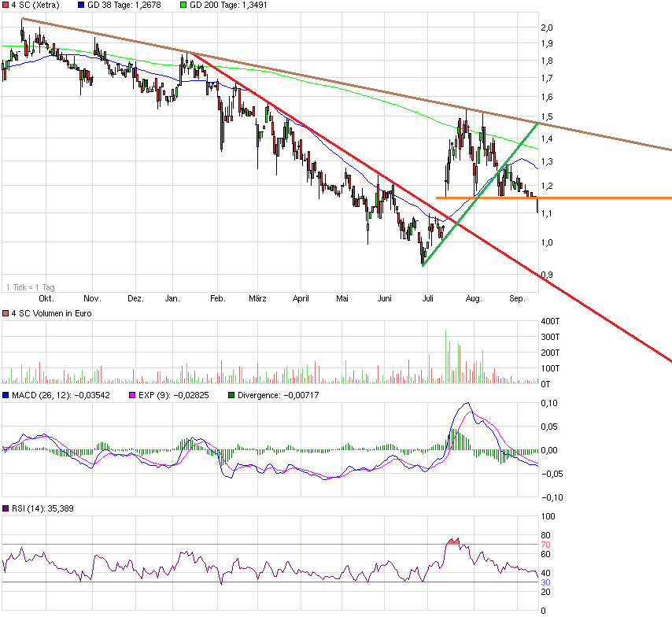672x617 pixels.
Task: Click the dark green Divergence legend swatch
Action: [x=231, y=395]
